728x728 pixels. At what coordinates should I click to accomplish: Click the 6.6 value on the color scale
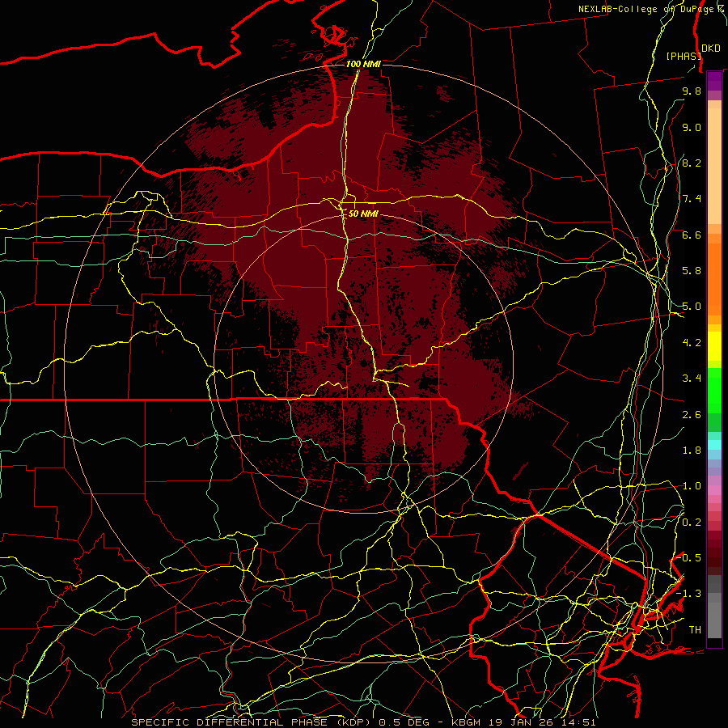click(692, 235)
